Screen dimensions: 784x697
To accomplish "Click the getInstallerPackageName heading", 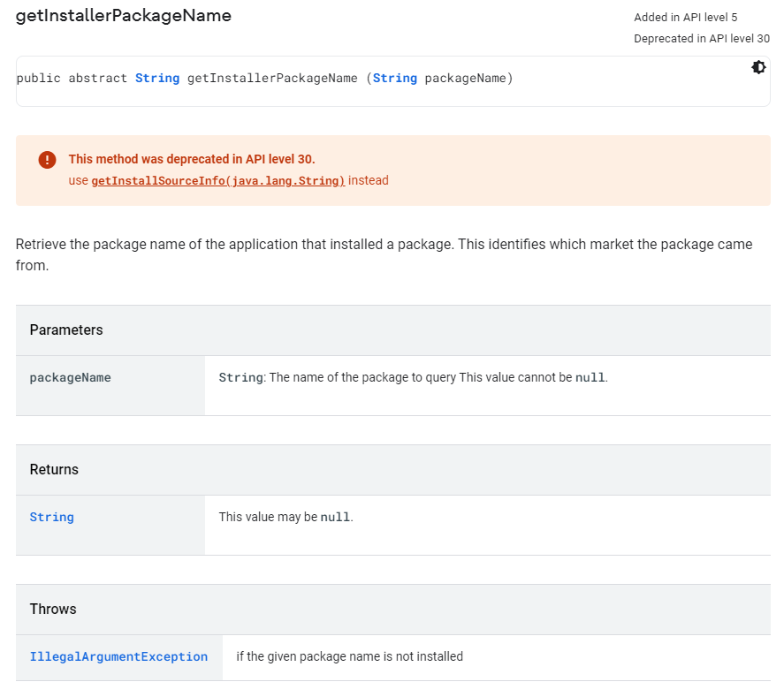I will (x=124, y=16).
